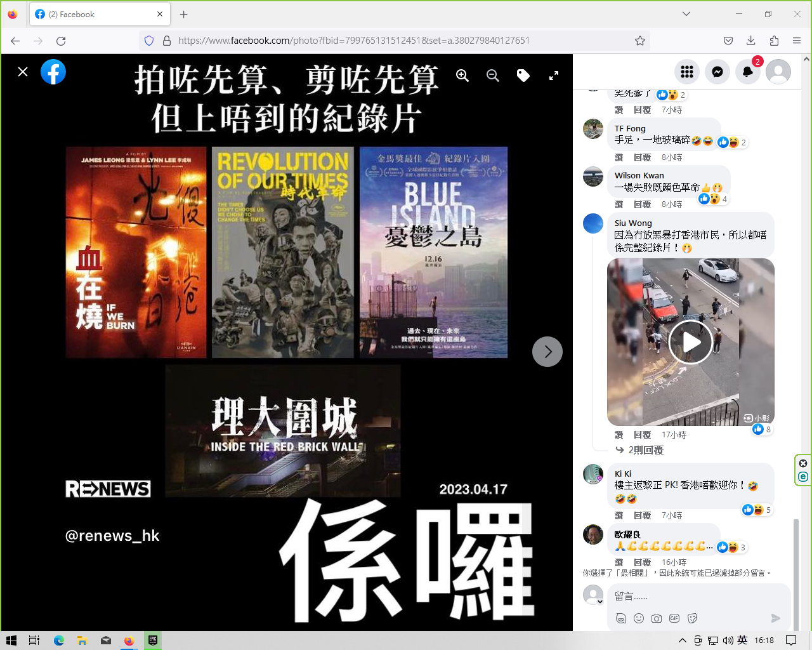
Task: Open the account profile avatar menu
Action: click(x=778, y=72)
